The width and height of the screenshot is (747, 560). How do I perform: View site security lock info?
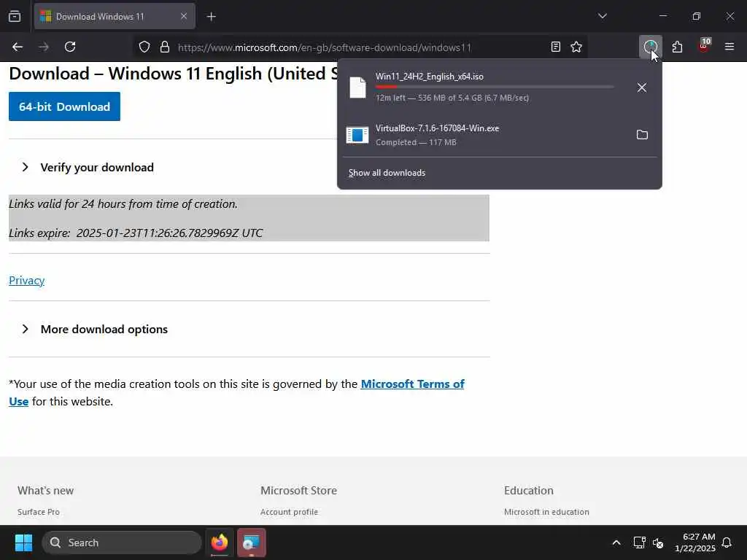[x=165, y=47]
